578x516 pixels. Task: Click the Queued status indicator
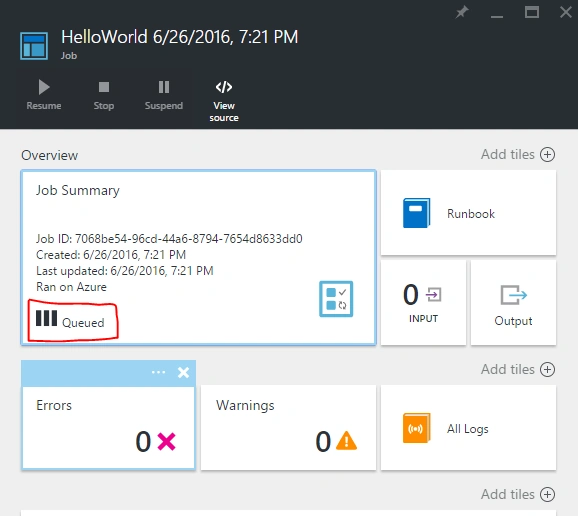pos(70,320)
